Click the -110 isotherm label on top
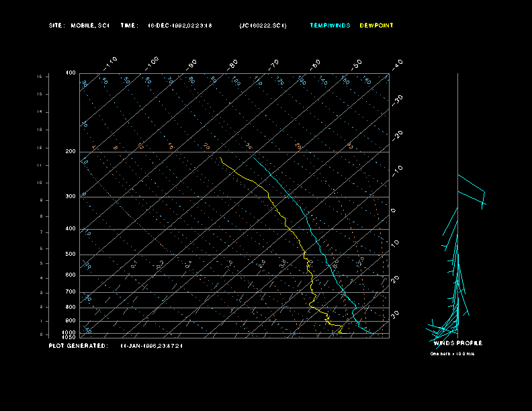The image size is (532, 411). point(110,64)
